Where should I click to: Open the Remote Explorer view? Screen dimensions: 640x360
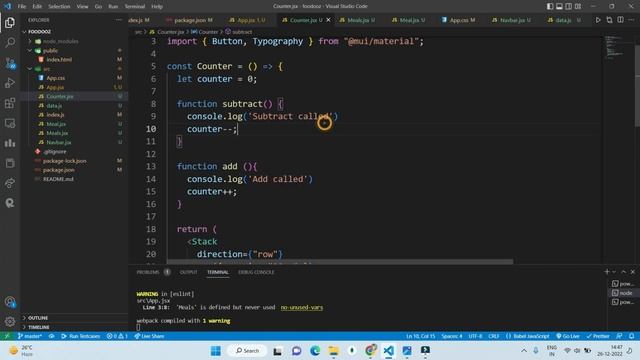10,123
